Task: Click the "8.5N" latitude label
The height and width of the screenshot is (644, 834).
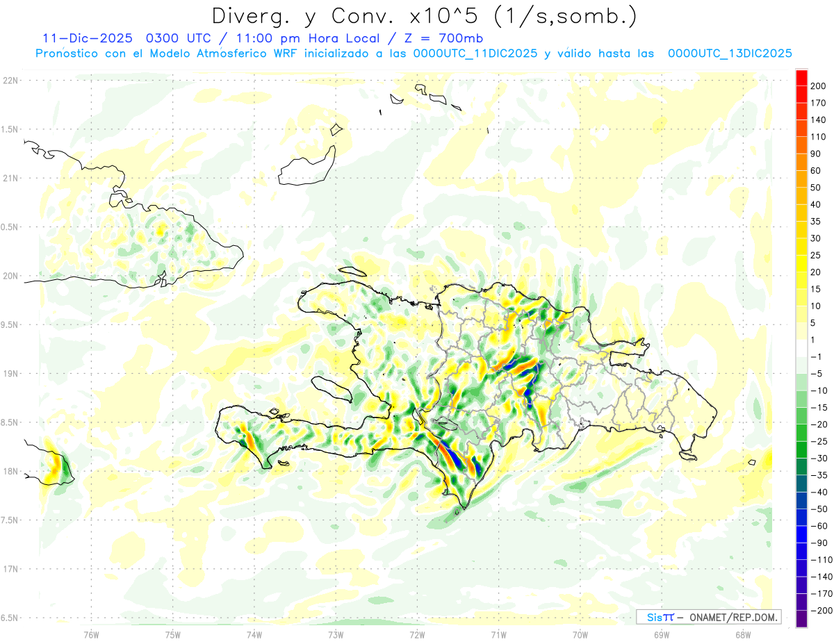Action: click(x=10, y=422)
